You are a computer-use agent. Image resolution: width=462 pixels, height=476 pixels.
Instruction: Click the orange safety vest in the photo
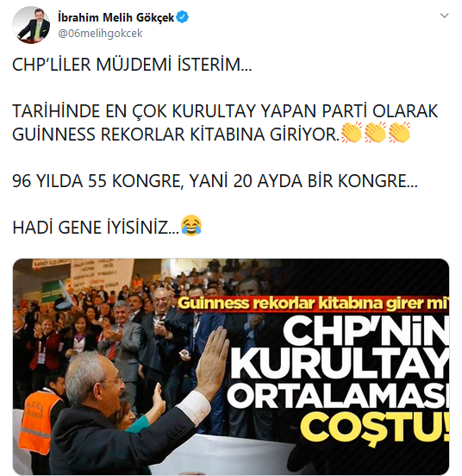39,422
